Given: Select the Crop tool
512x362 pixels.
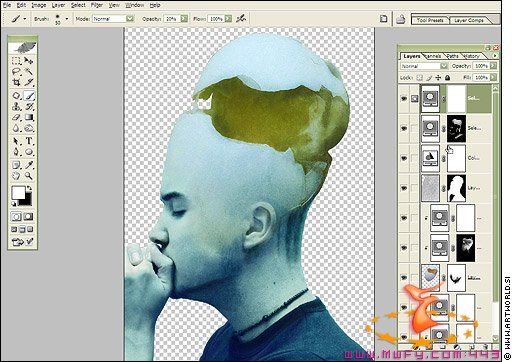Looking at the screenshot, I should [16, 82].
